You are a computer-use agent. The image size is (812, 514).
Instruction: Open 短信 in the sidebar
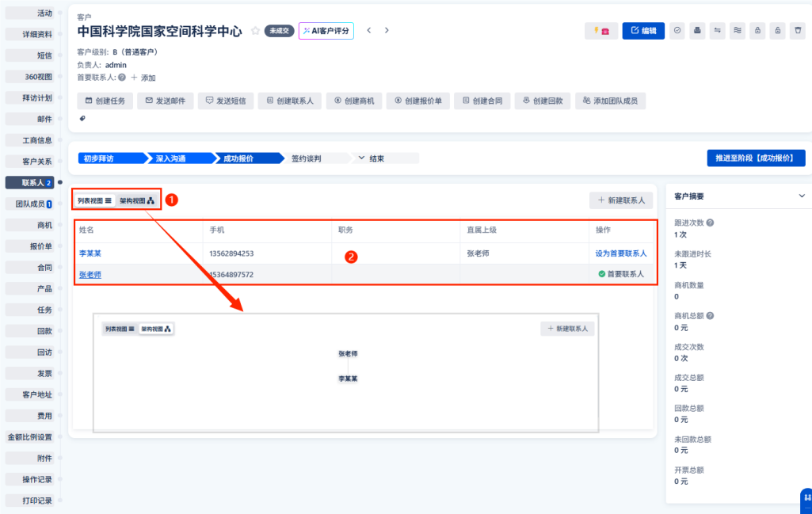(29, 55)
